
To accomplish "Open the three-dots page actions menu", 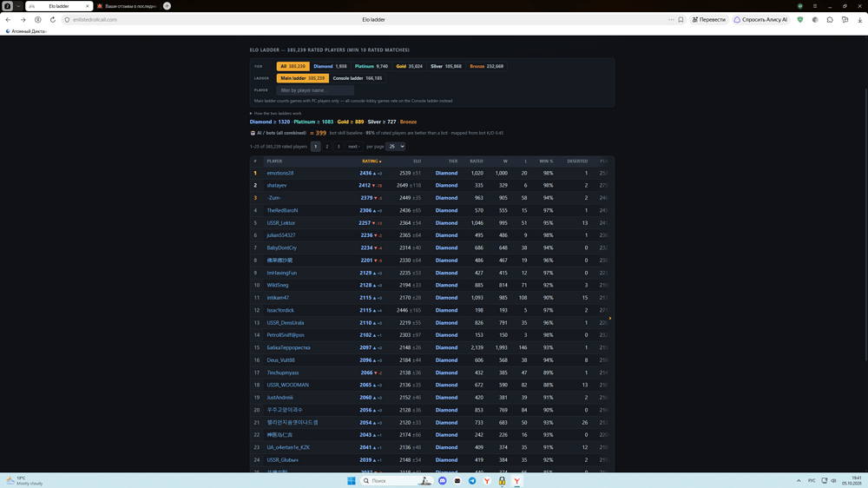I will pyautogui.click(x=671, y=19).
